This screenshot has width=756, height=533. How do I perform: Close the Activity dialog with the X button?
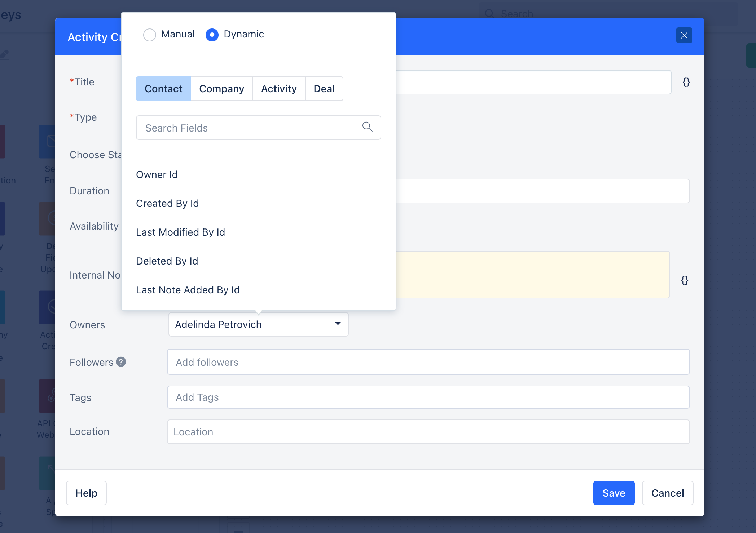[x=684, y=35]
